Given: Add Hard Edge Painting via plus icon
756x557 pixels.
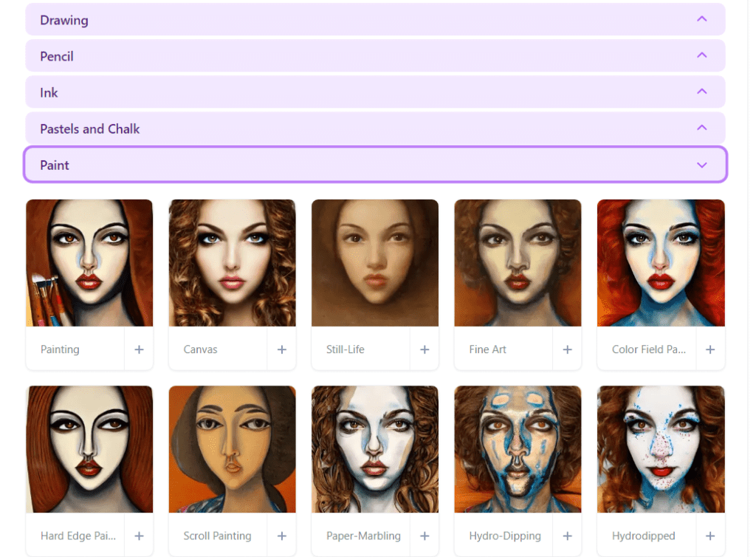Looking at the screenshot, I should (x=139, y=536).
